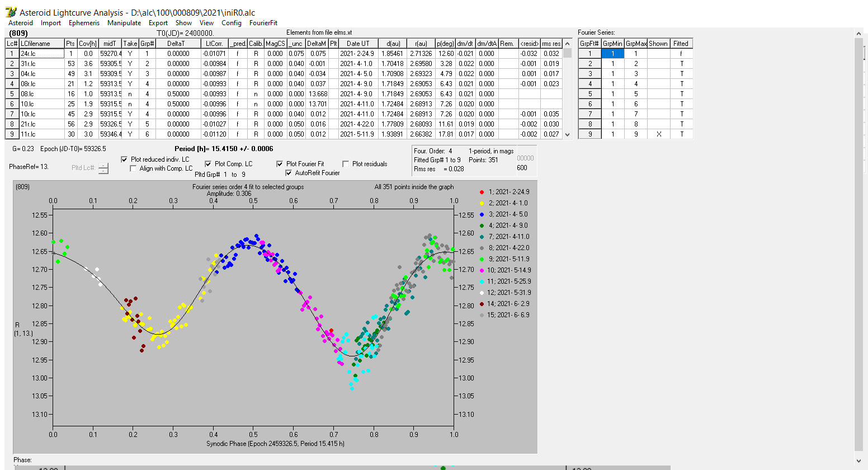Select filename cell 21r.lc

coord(41,124)
